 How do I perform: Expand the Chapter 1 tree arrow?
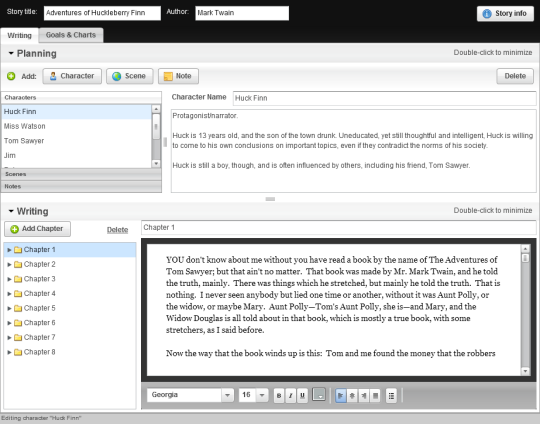(x=9, y=250)
